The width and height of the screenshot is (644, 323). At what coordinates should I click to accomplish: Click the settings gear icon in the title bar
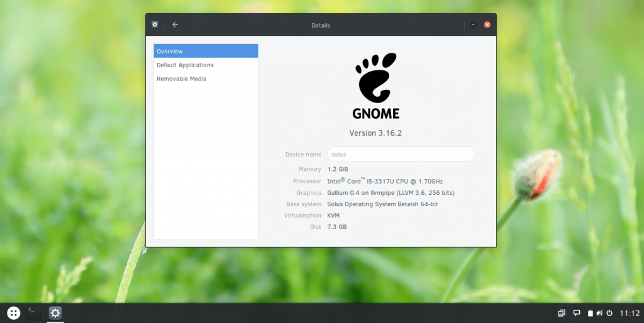point(155,25)
